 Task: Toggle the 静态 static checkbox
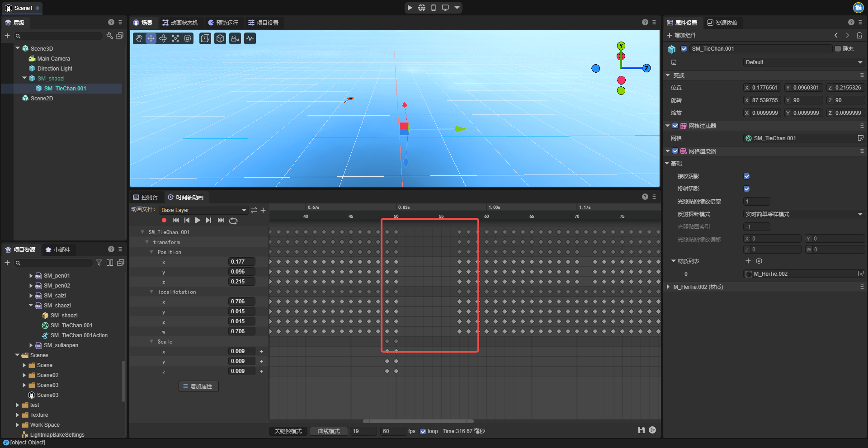[838, 49]
